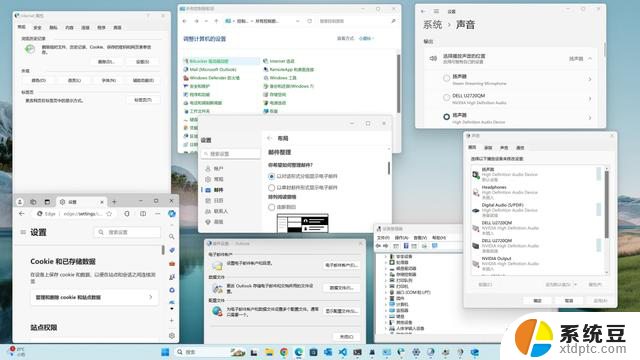Click OK button in the Sound dialog
The height and width of the screenshot is (360, 640).
coord(537,300)
